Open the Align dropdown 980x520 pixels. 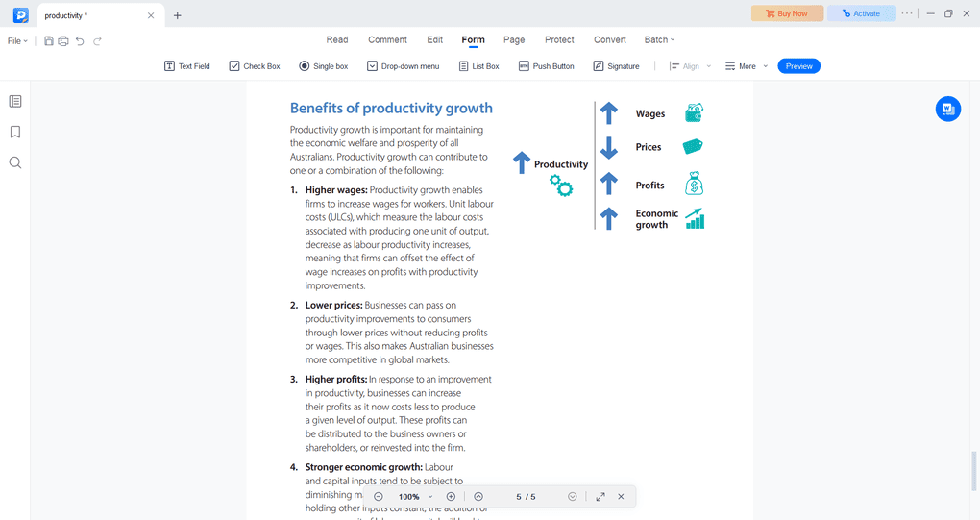point(690,66)
